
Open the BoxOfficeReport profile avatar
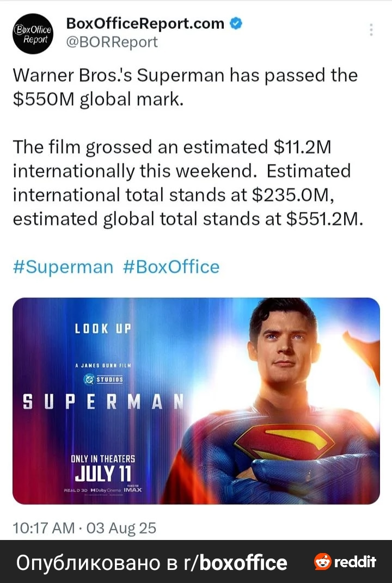click(32, 33)
